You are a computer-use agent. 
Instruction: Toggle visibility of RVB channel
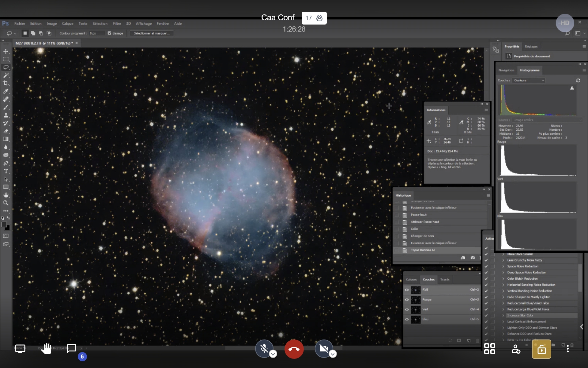click(407, 290)
